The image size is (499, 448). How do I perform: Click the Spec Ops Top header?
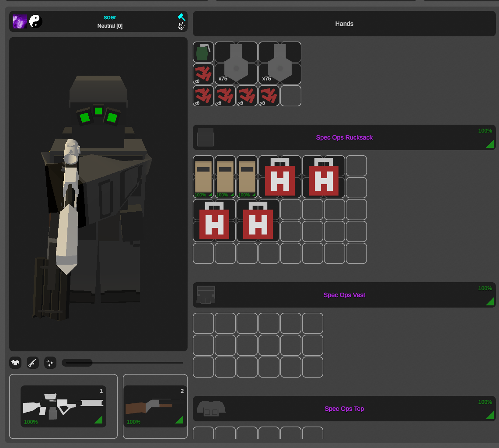pyautogui.click(x=344, y=409)
